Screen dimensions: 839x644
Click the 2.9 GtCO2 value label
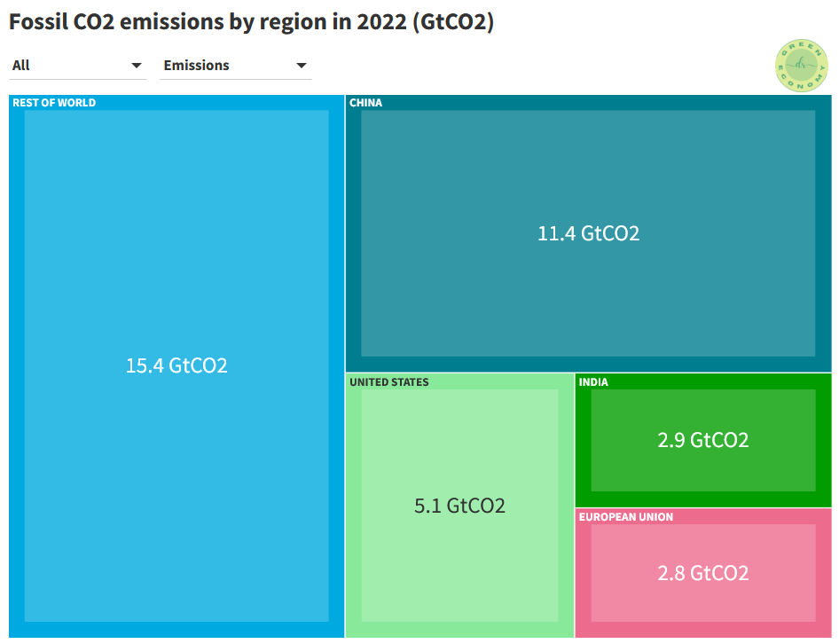pyautogui.click(x=702, y=440)
